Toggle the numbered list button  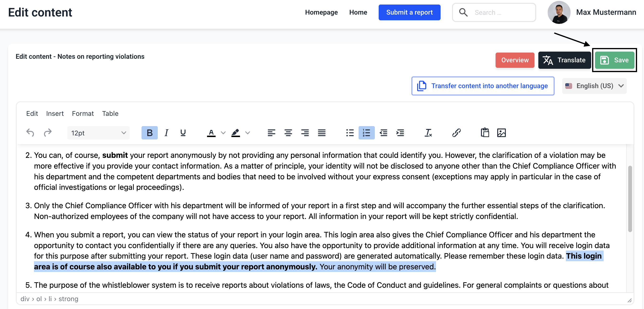point(366,133)
